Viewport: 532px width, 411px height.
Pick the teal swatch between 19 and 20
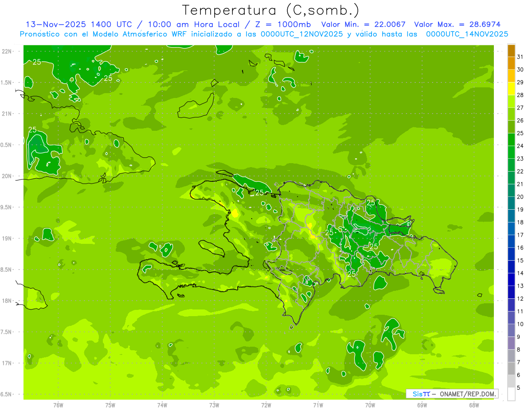(x=511, y=203)
